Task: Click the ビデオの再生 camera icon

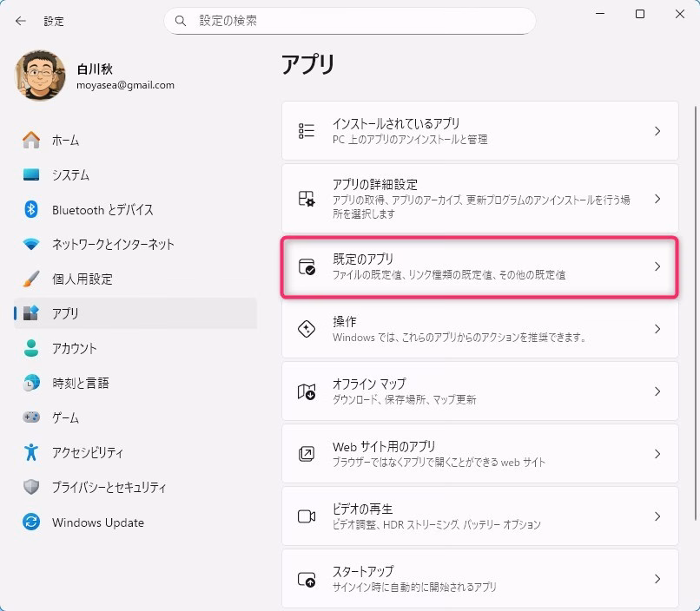Action: [x=307, y=516]
